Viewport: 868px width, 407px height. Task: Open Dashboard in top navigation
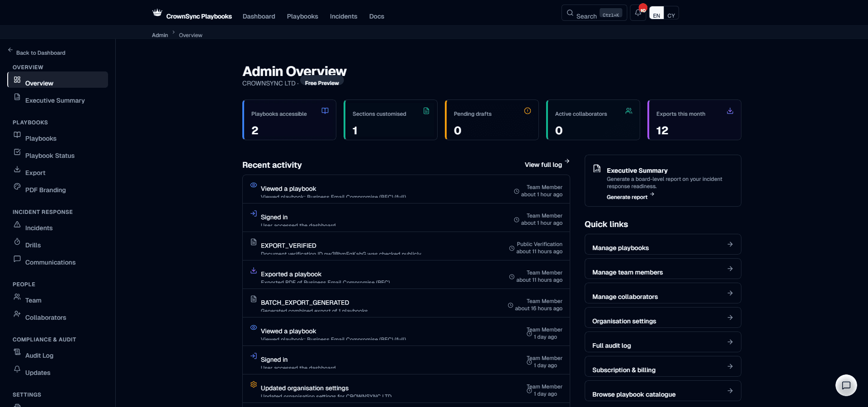coord(259,16)
